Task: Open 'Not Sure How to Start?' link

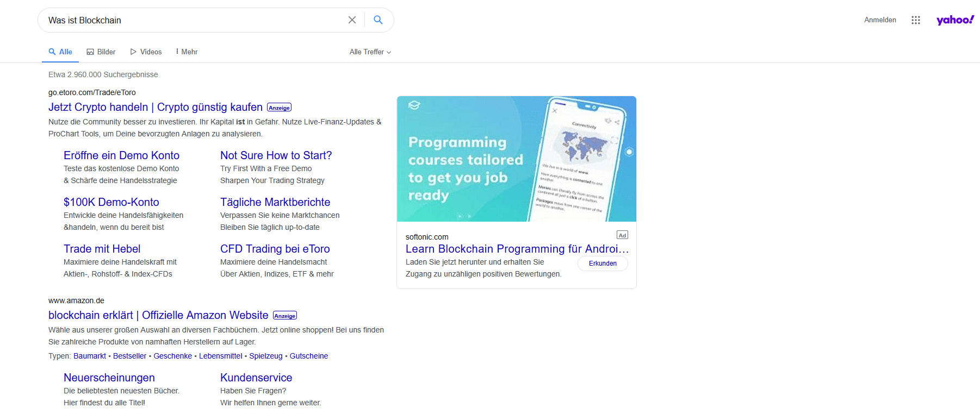Action: [x=276, y=155]
